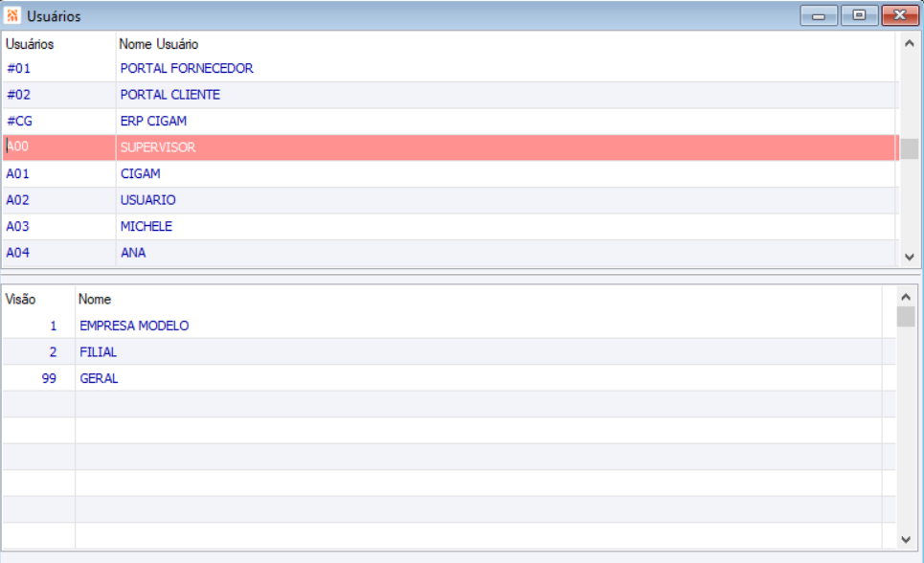
Task: Click the Visão column header
Action: [21, 300]
